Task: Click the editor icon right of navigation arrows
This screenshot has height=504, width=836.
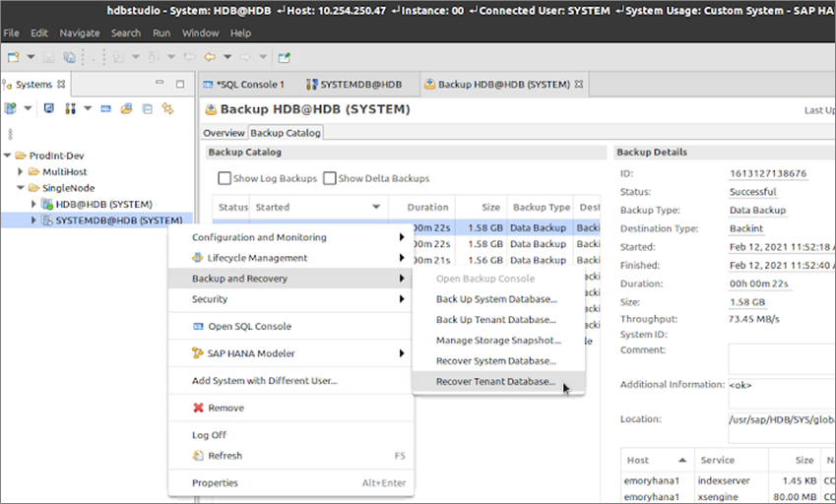Action: [285, 57]
